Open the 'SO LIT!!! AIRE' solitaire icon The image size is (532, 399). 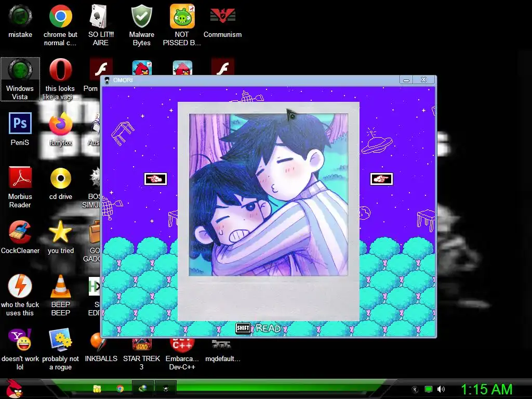click(x=101, y=25)
